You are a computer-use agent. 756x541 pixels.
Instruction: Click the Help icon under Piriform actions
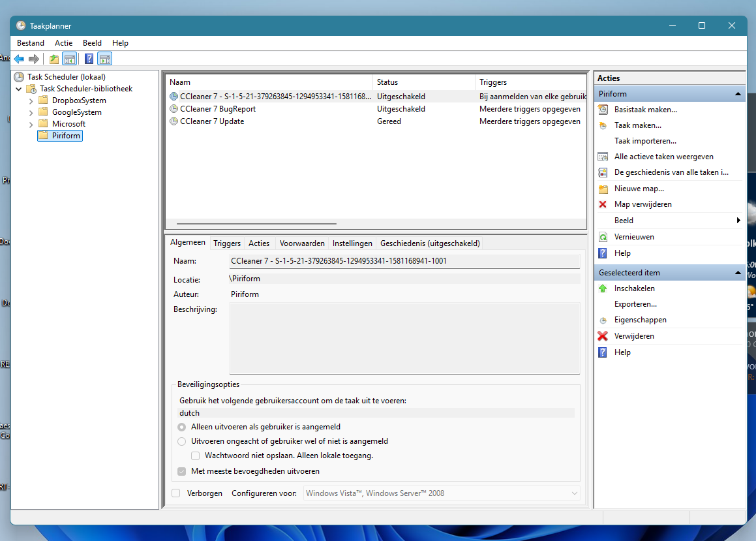click(603, 253)
